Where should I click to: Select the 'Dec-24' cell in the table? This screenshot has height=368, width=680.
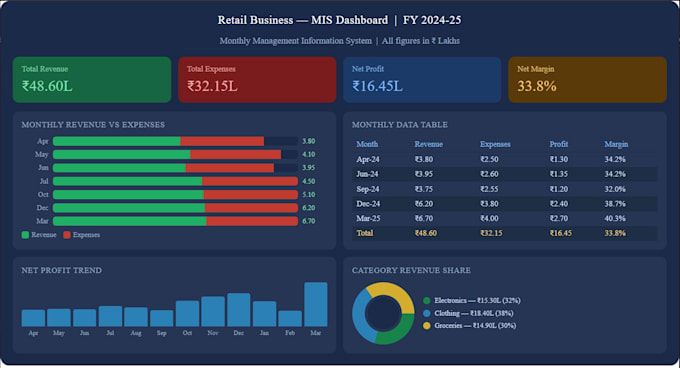(368, 204)
